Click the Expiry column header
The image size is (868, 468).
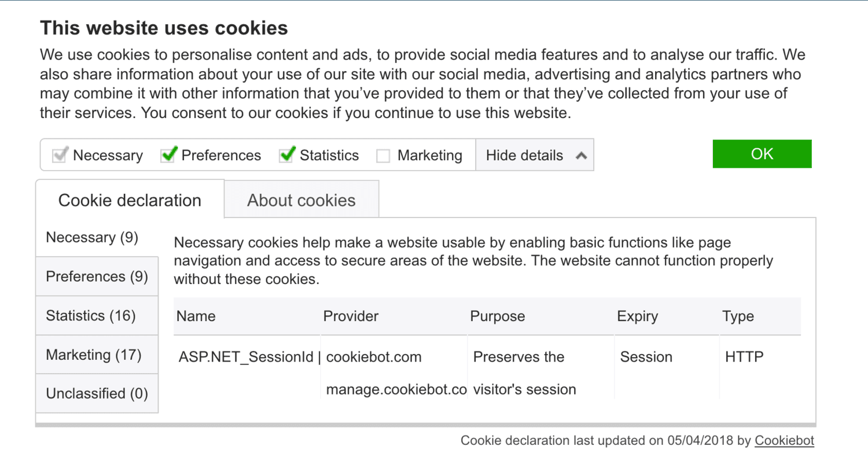point(637,316)
